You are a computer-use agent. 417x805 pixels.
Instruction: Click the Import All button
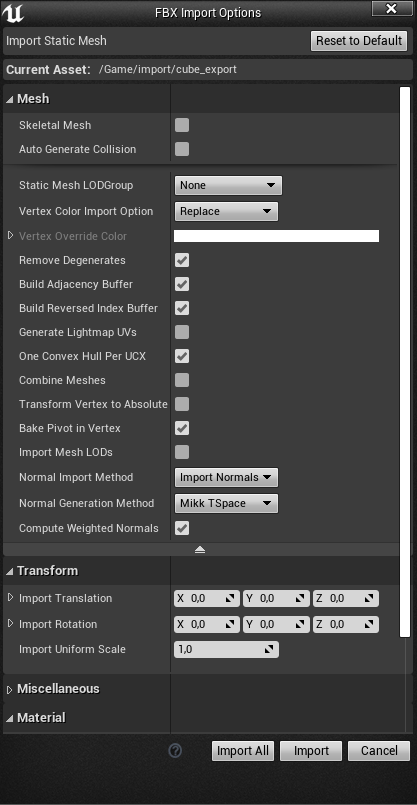243,751
